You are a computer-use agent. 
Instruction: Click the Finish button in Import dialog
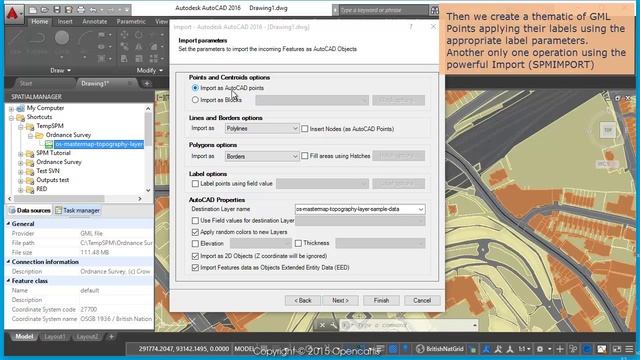(381, 300)
